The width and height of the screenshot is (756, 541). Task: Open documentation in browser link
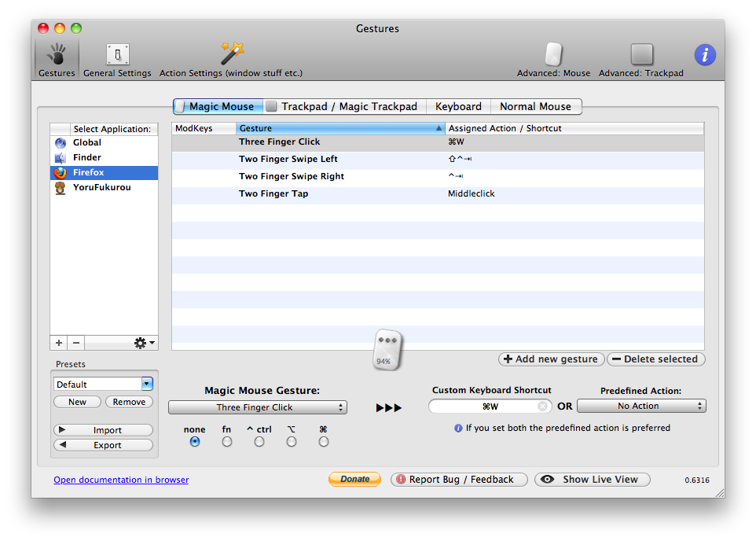point(121,480)
